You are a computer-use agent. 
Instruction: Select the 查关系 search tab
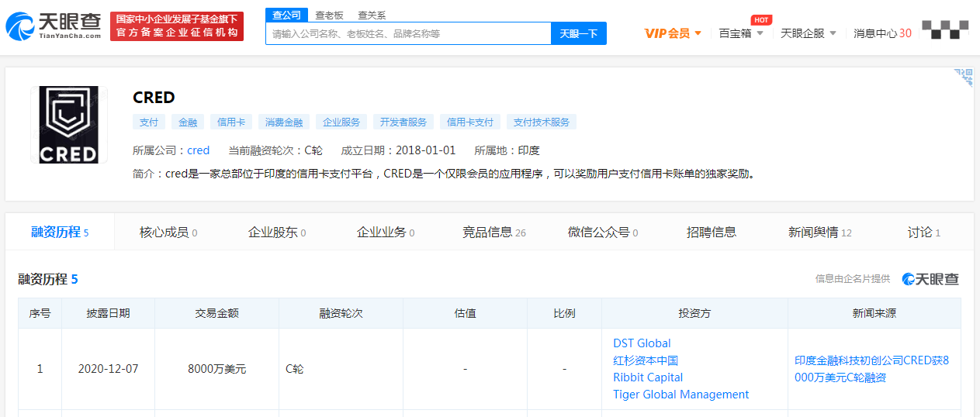pyautogui.click(x=372, y=16)
